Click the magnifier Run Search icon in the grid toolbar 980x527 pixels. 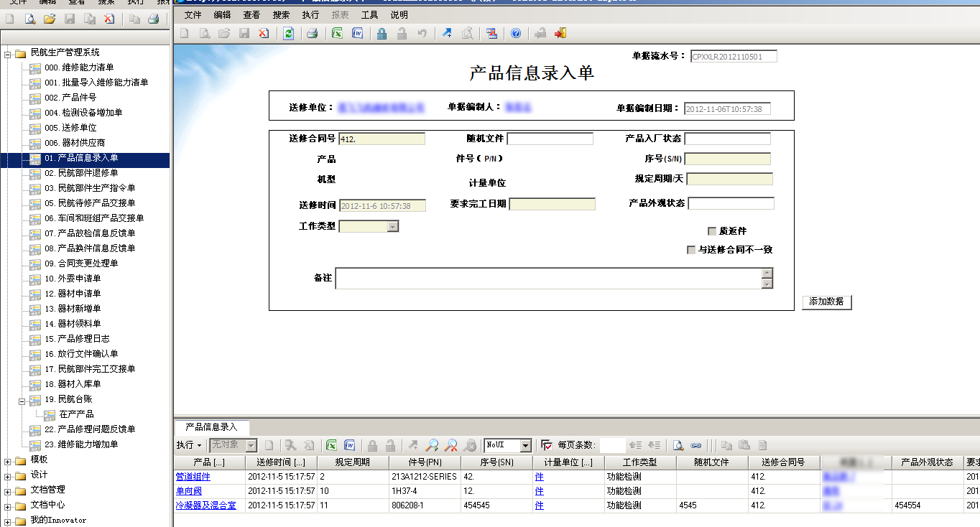click(x=433, y=445)
